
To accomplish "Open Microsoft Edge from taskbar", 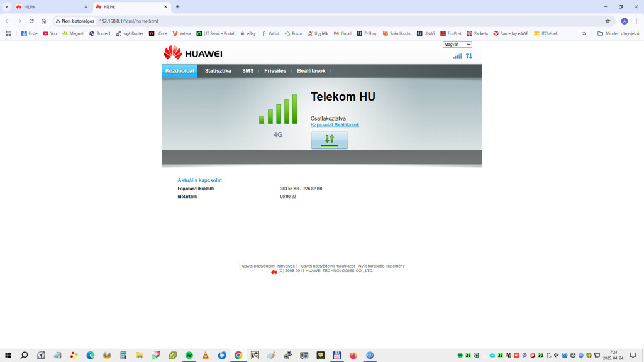I will click(91, 356).
